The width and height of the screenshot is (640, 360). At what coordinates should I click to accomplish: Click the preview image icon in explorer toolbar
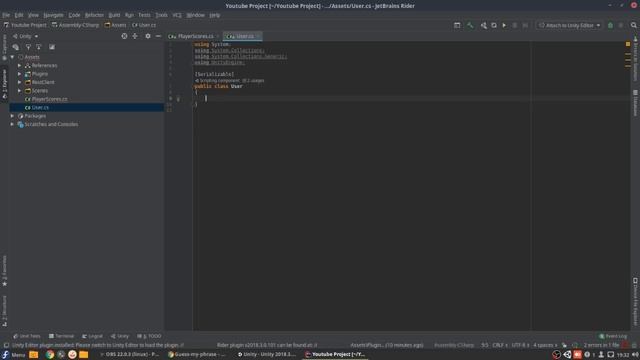52,47
